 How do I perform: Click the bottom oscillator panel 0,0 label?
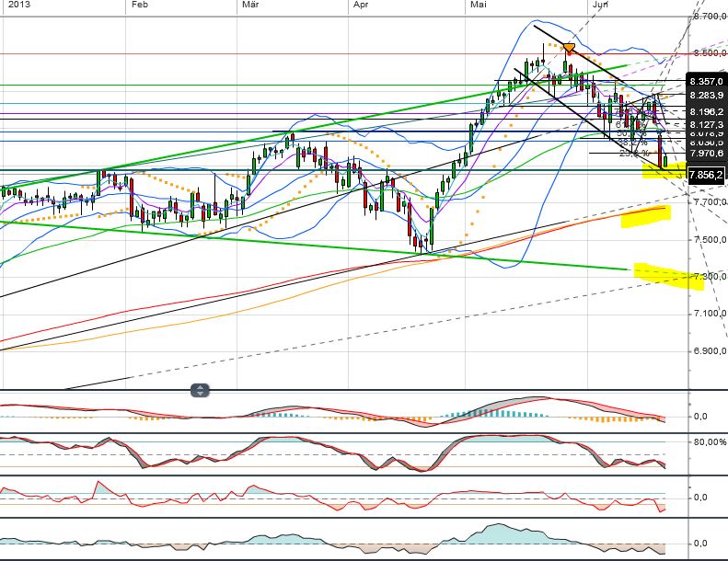[x=700, y=544]
